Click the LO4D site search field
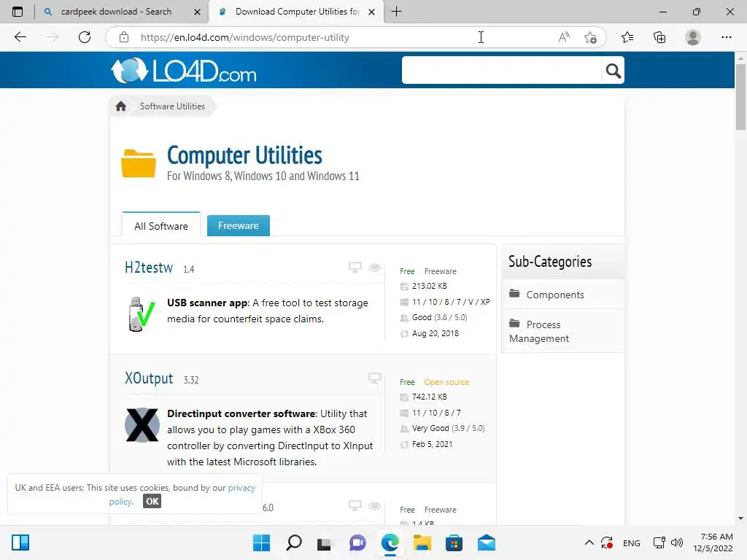 pyautogui.click(x=502, y=71)
